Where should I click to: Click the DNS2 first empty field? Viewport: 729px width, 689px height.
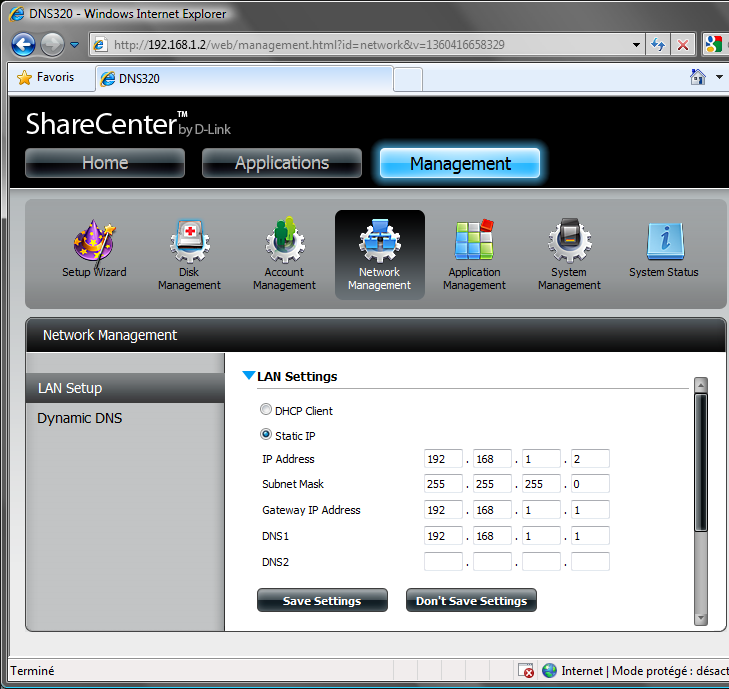coord(443,562)
